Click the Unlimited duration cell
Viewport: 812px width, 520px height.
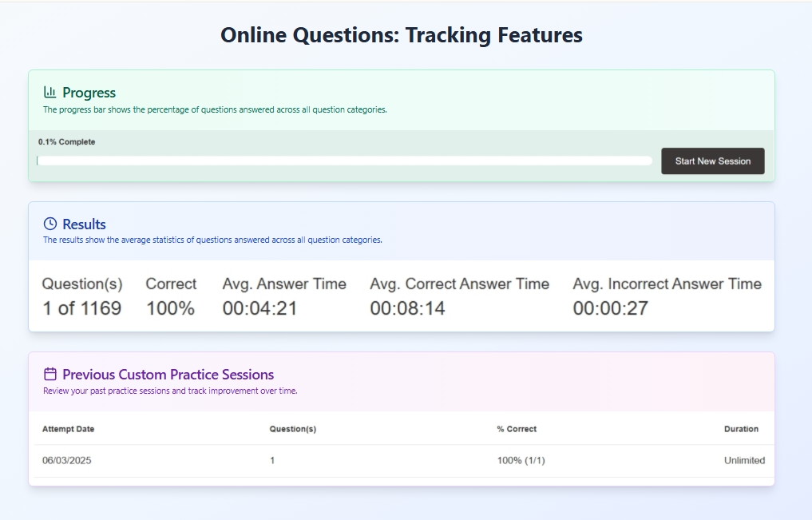(744, 460)
